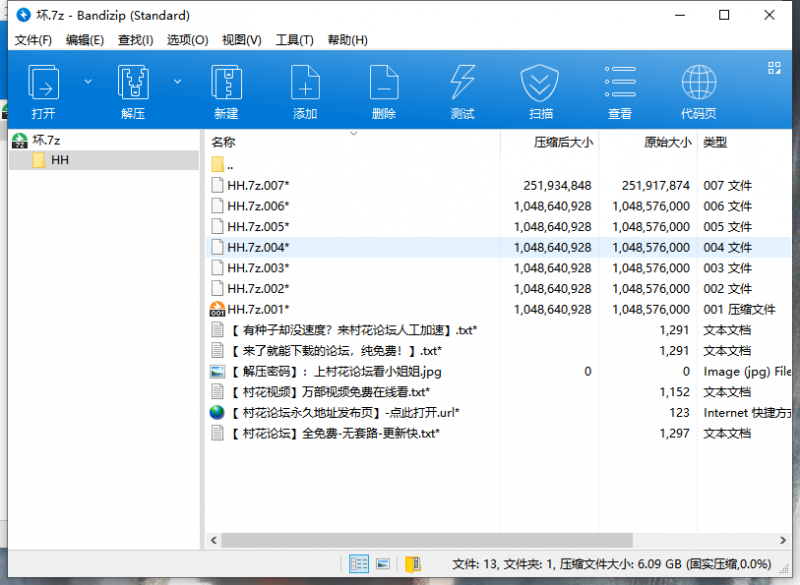Expand the 打开 button dropdown arrow

pyautogui.click(x=86, y=83)
